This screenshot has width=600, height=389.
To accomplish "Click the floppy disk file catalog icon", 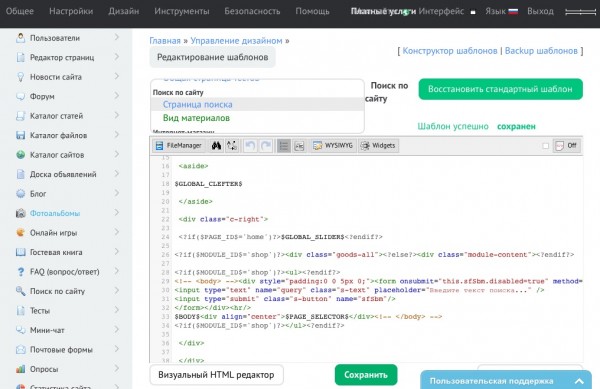I will click(21, 135).
